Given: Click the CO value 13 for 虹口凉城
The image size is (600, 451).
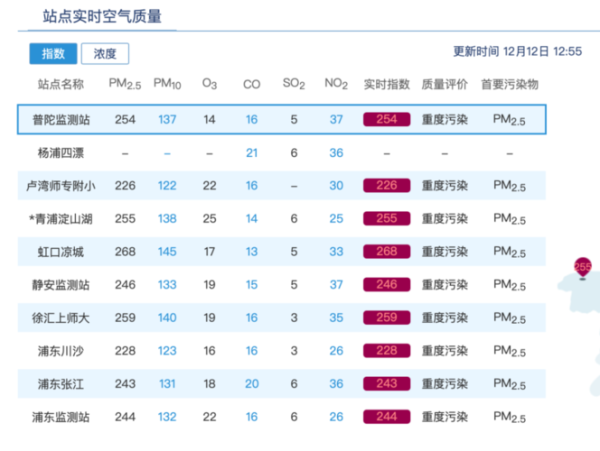Looking at the screenshot, I should click(251, 252).
